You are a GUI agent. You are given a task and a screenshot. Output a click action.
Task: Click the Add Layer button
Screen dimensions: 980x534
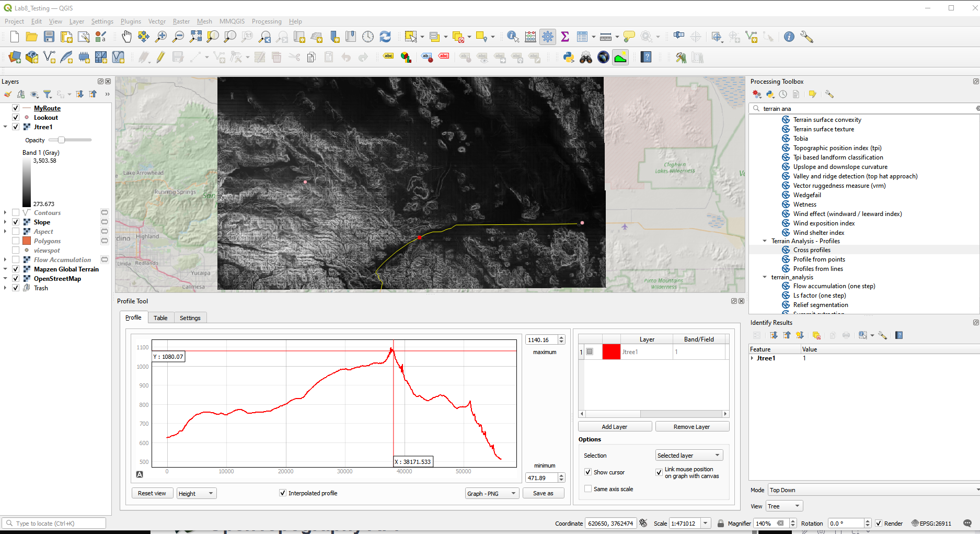(615, 427)
